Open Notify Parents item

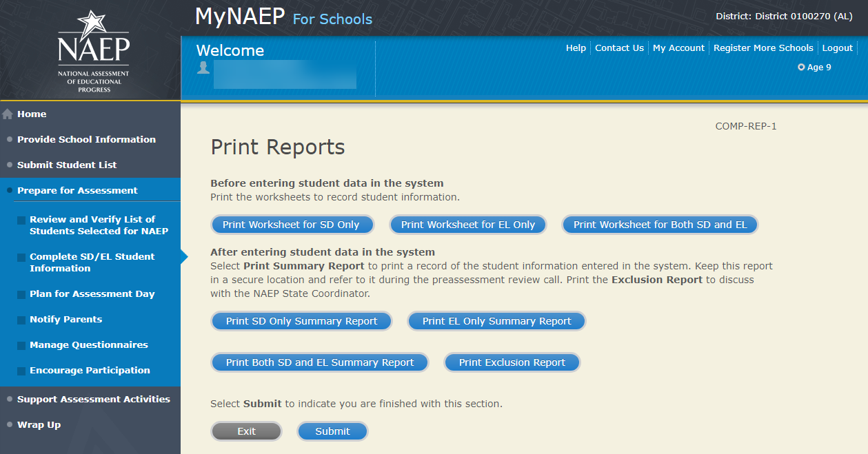point(65,320)
